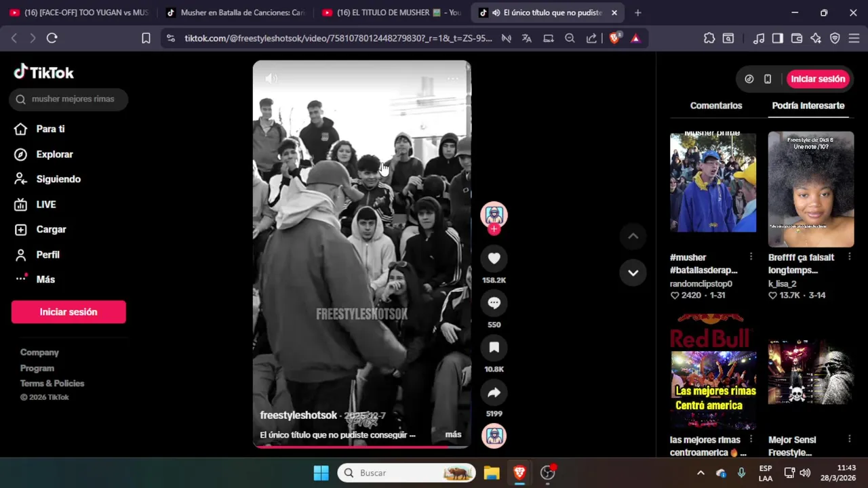Screen dimensions: 868x488
Task: Open the Brave Rewards triangle icon
Action: point(635,39)
